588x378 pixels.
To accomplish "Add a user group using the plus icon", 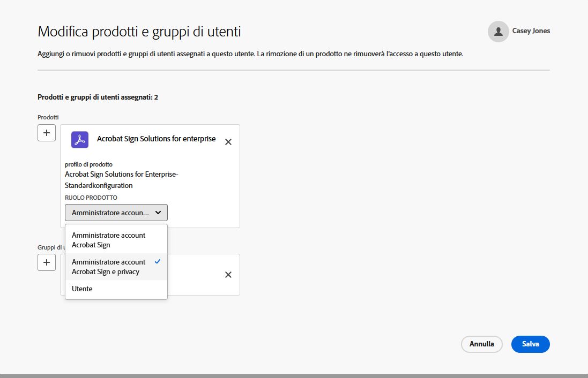I will coord(46,262).
